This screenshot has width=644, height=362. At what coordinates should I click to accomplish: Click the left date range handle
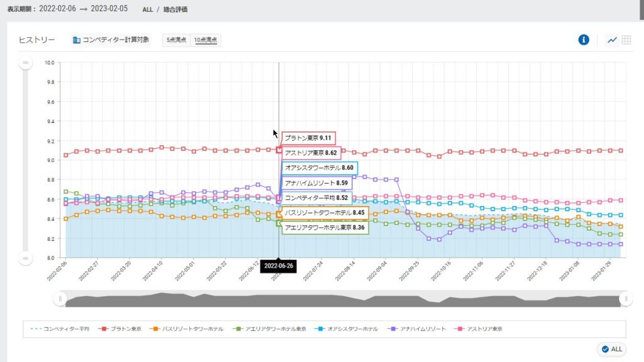point(60,299)
